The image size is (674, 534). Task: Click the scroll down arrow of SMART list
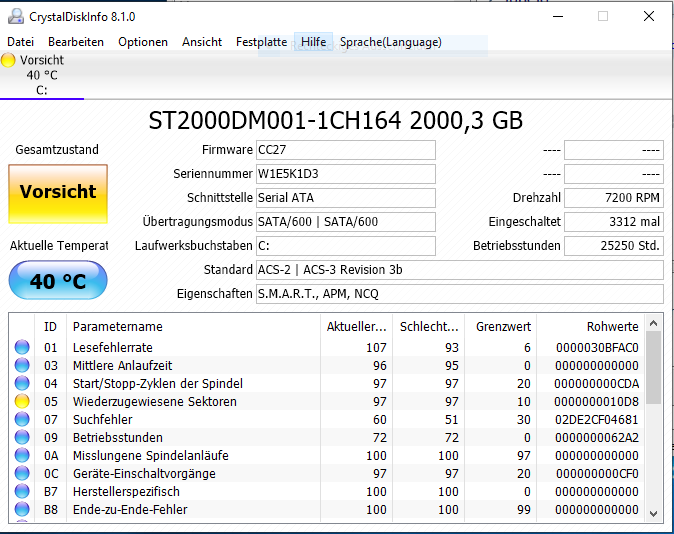pyautogui.click(x=654, y=513)
